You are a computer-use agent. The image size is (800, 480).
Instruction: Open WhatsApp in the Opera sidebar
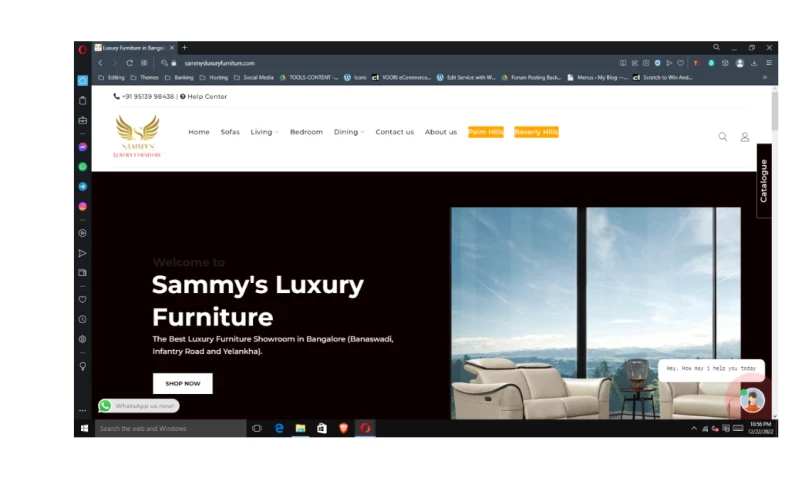(x=83, y=167)
